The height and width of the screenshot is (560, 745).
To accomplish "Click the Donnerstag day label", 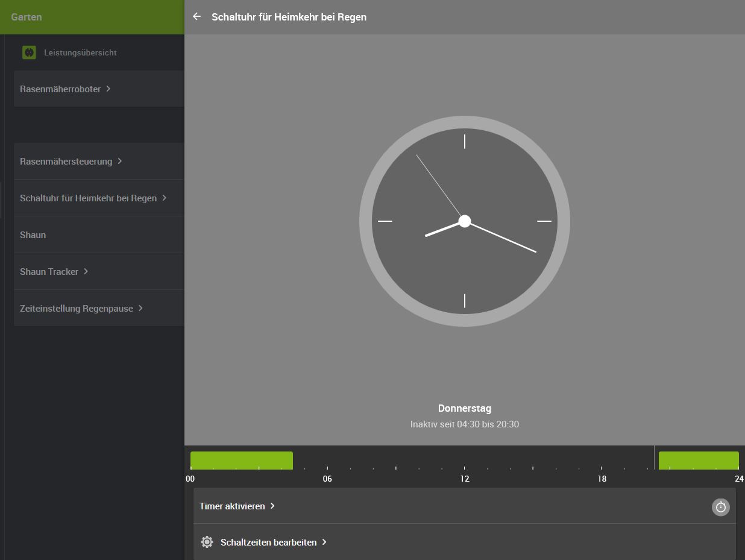I will point(464,409).
